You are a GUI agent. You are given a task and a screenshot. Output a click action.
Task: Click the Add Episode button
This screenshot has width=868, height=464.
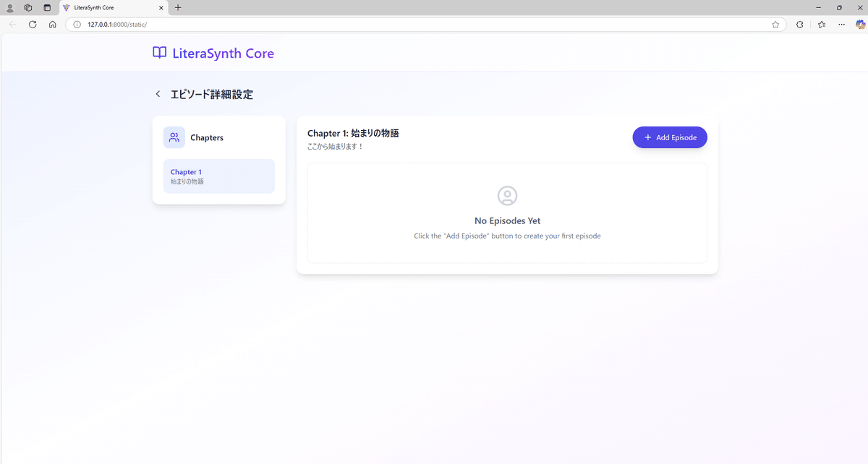coord(670,137)
